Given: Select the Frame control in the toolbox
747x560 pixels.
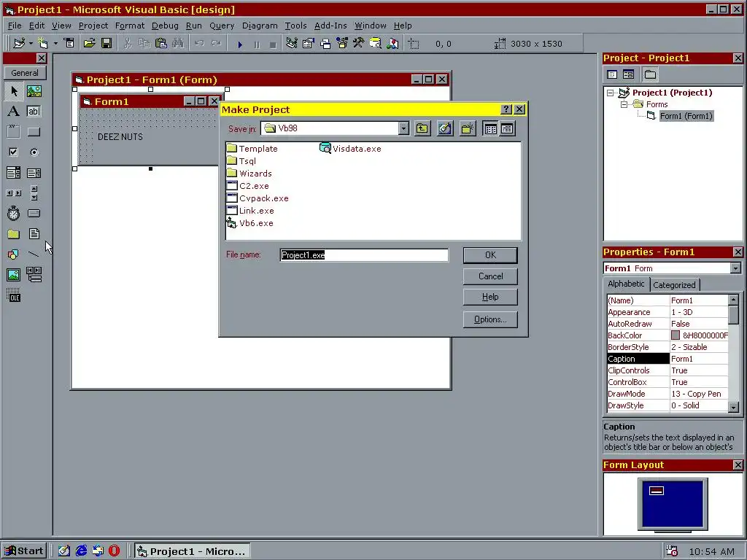Looking at the screenshot, I should point(14,132).
